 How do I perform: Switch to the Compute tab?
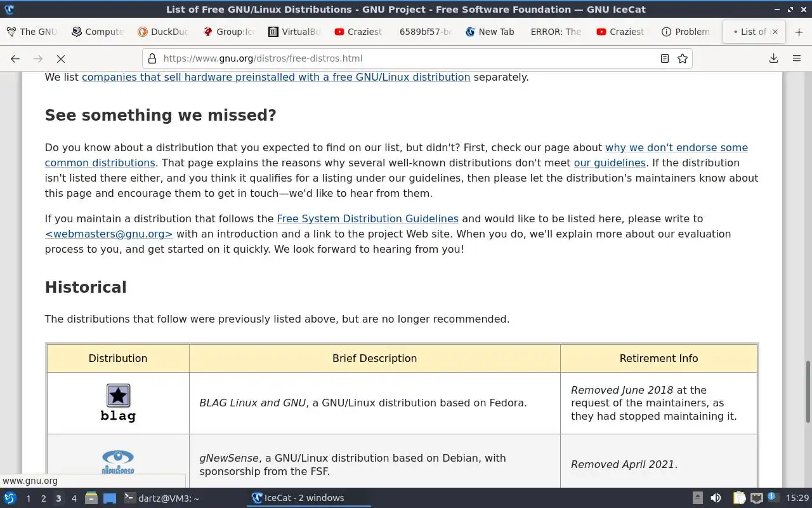[97, 32]
